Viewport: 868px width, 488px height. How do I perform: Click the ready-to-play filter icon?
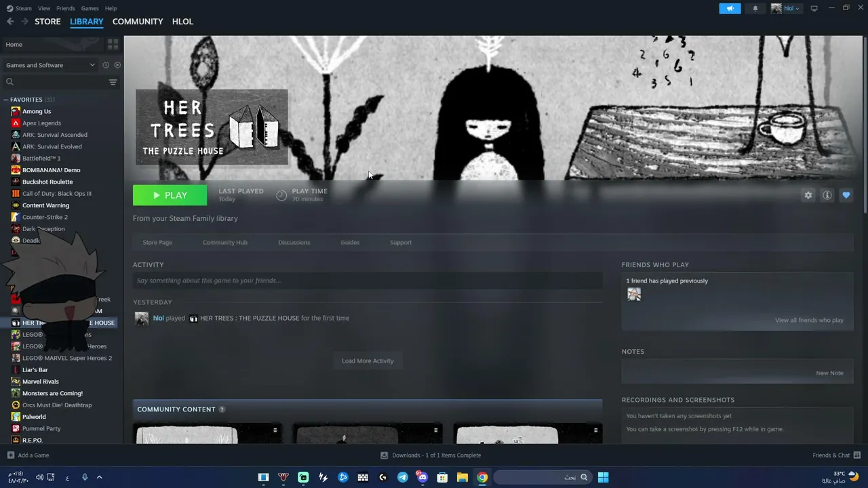pos(117,65)
